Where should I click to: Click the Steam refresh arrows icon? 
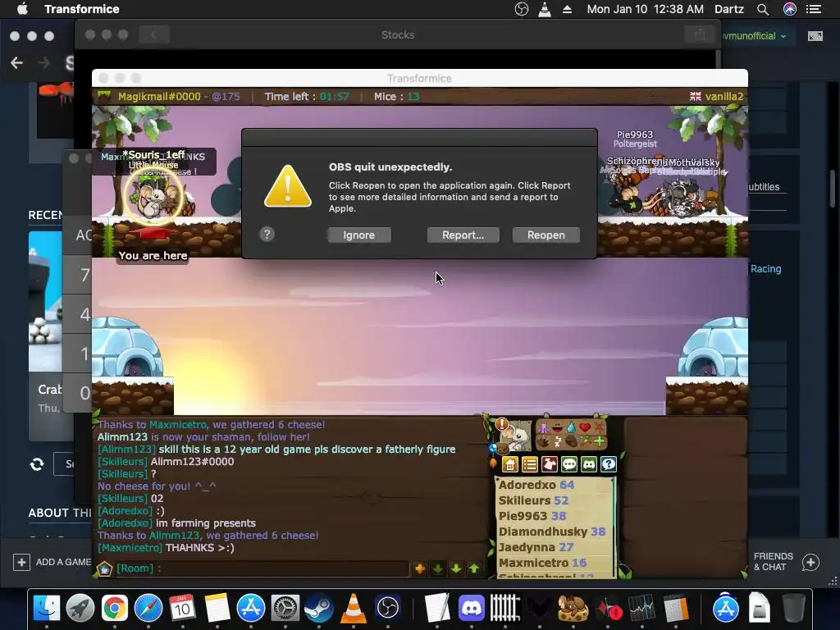pyautogui.click(x=37, y=464)
